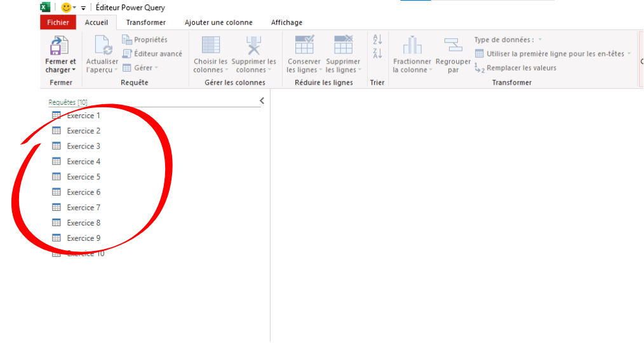
Task: Click Supprimer les colonnes icon
Action: (x=253, y=46)
